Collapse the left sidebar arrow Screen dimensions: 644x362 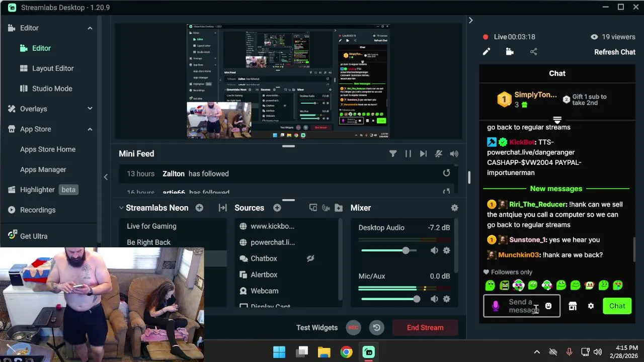tap(106, 177)
